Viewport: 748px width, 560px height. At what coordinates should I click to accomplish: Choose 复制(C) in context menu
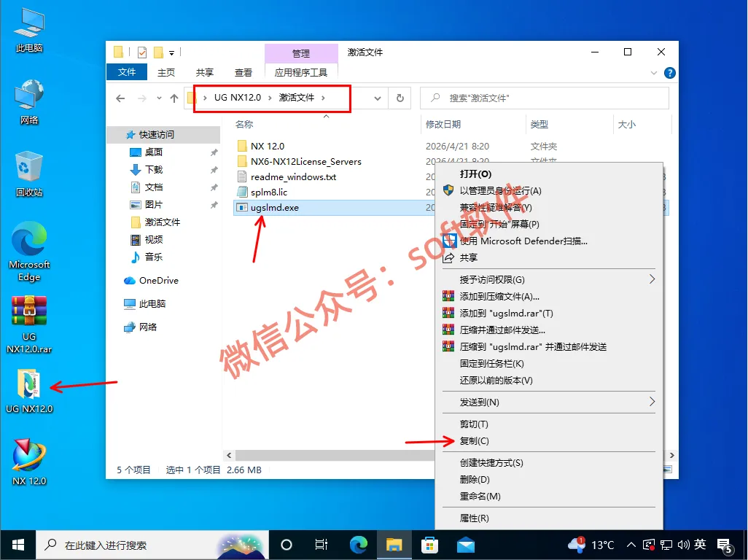[548, 440]
